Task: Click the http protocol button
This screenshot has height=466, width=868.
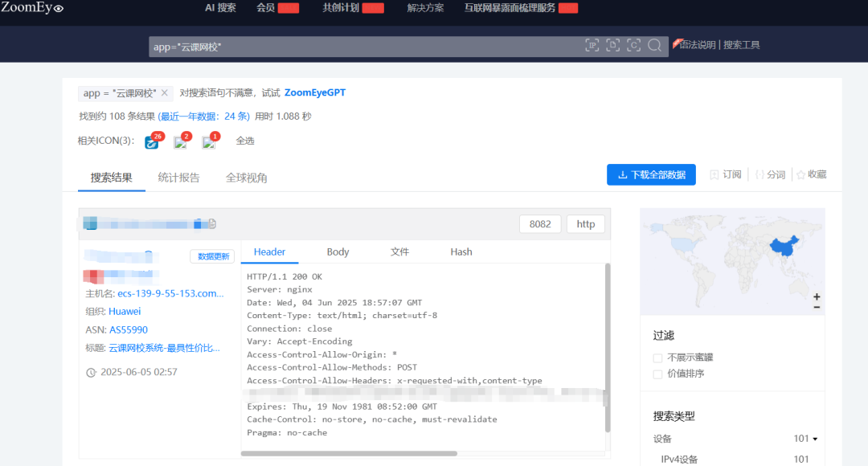Action: pyautogui.click(x=586, y=224)
